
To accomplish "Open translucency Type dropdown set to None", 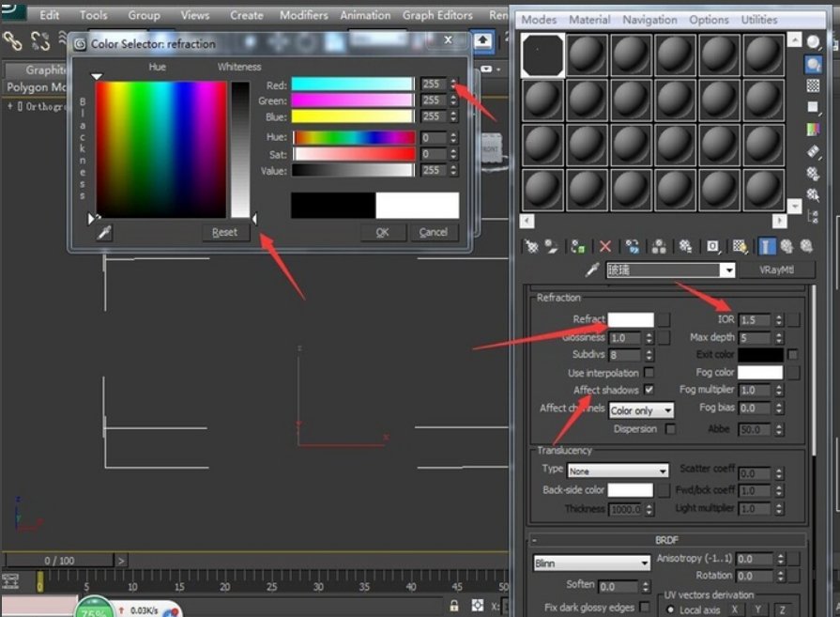I will (617, 470).
